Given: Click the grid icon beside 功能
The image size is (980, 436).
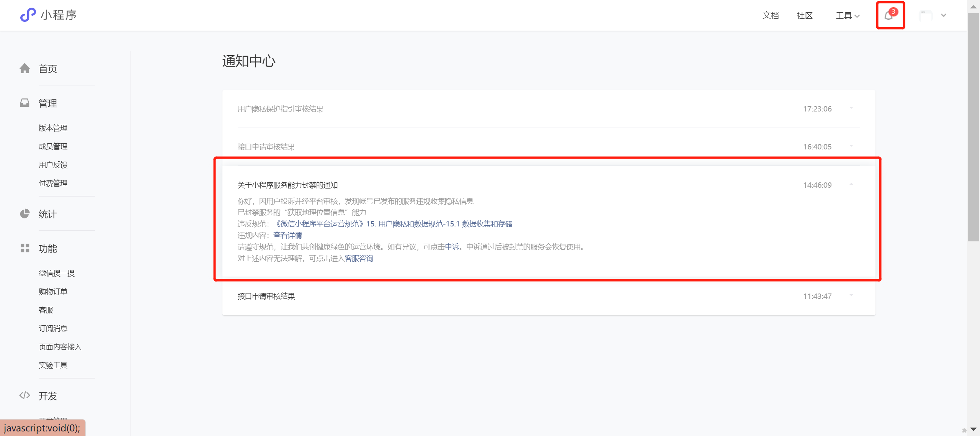Looking at the screenshot, I should tap(25, 248).
